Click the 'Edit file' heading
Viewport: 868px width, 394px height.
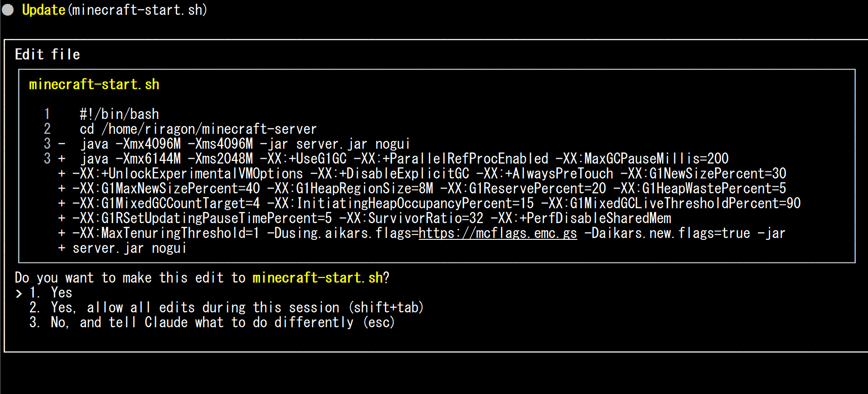47,55
